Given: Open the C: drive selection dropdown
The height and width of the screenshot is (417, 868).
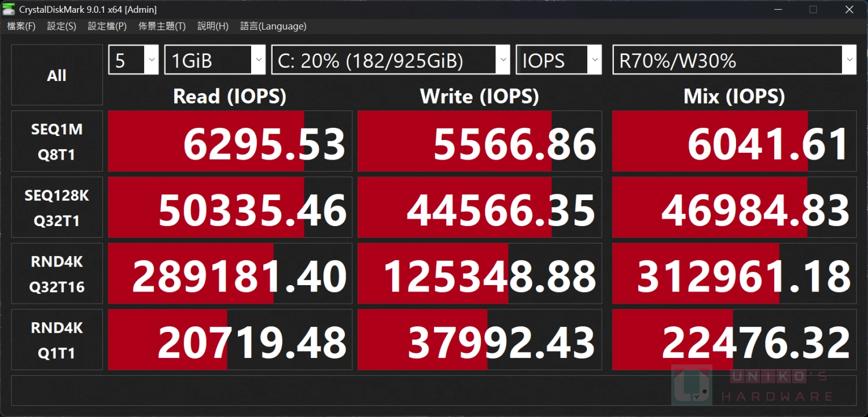Looking at the screenshot, I should [391, 60].
